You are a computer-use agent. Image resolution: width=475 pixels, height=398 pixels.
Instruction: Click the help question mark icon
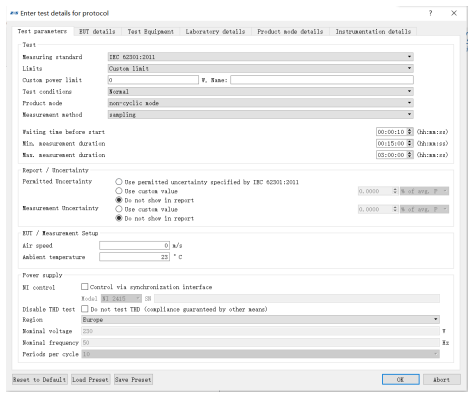click(430, 13)
